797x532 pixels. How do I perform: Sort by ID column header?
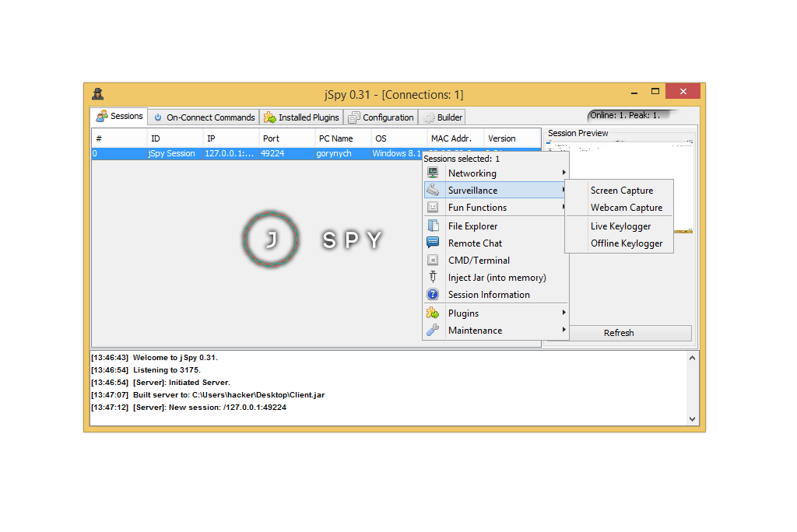(x=175, y=138)
